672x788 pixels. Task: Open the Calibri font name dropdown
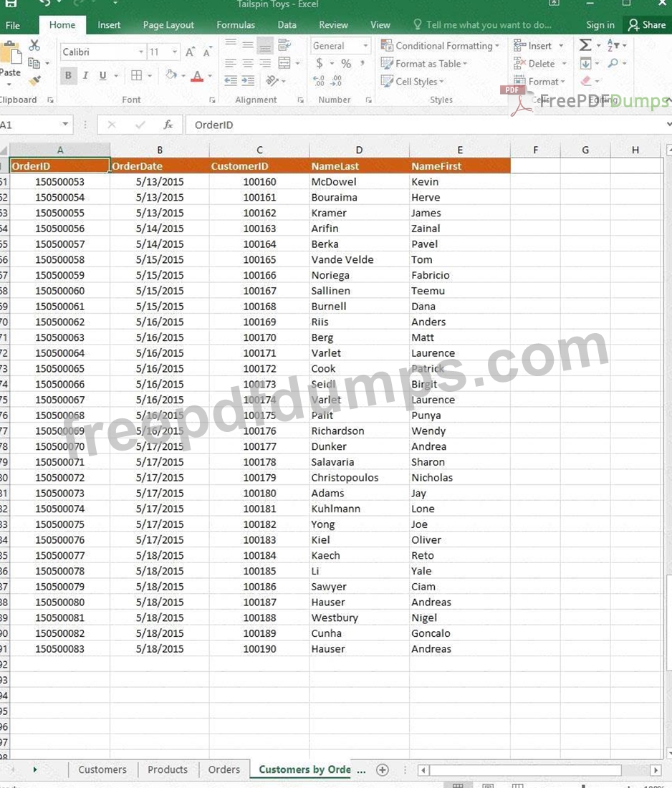click(x=140, y=52)
